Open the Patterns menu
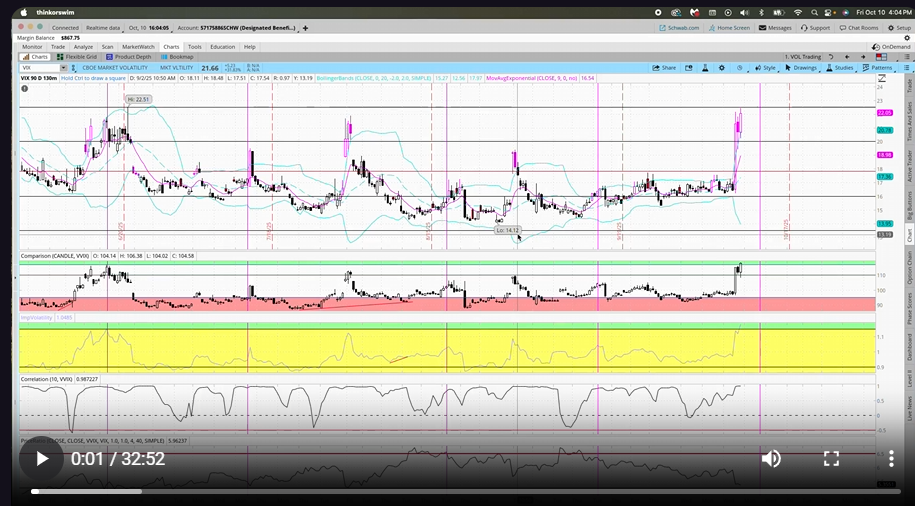The height and width of the screenshot is (506, 915). coord(878,68)
